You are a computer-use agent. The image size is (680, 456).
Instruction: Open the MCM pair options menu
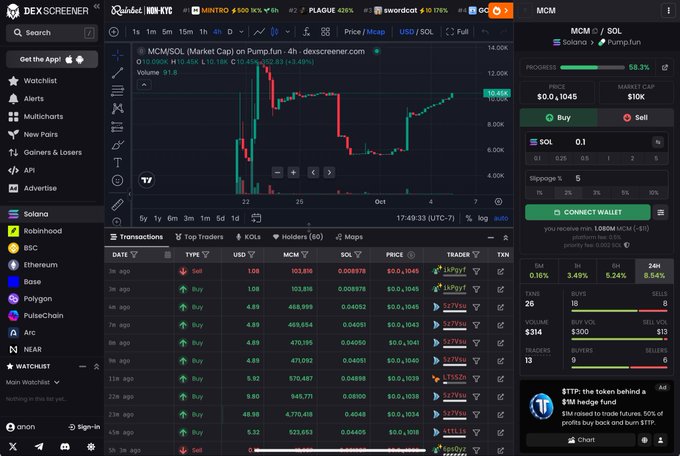(668, 10)
